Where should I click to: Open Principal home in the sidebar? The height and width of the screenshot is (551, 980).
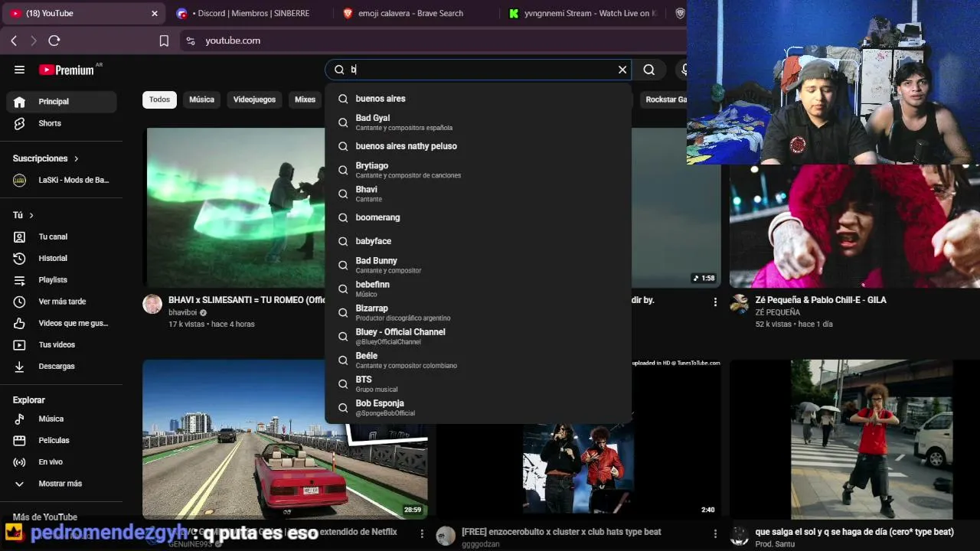(61, 102)
